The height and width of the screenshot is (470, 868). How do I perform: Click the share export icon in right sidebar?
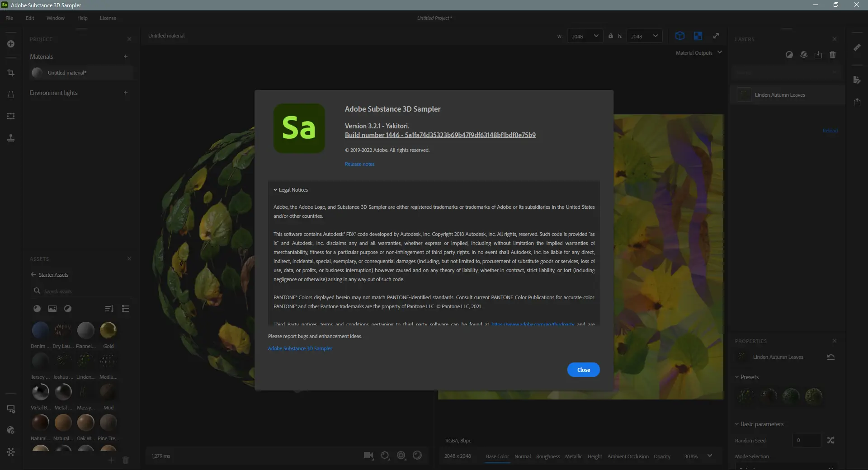857,102
